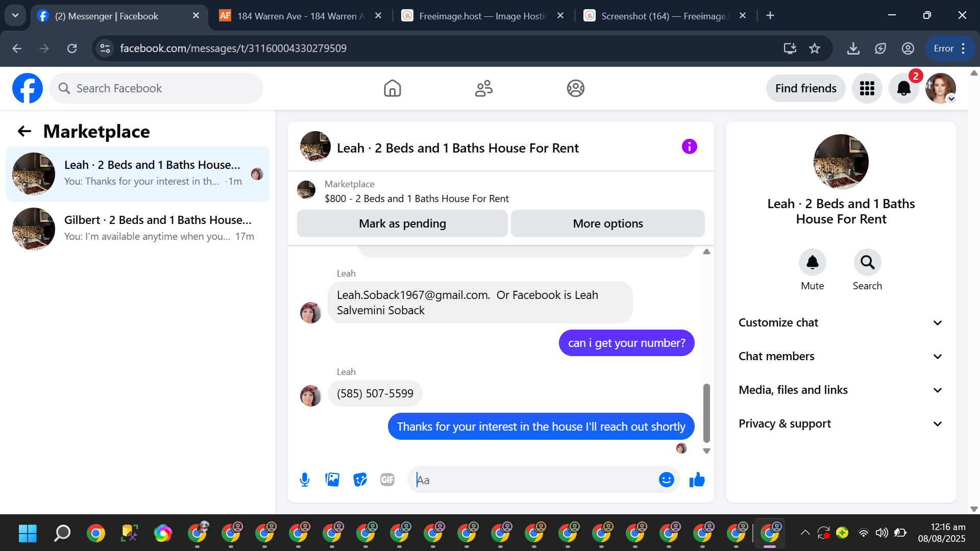Click Mark as pending button
980x551 pixels.
tap(402, 223)
